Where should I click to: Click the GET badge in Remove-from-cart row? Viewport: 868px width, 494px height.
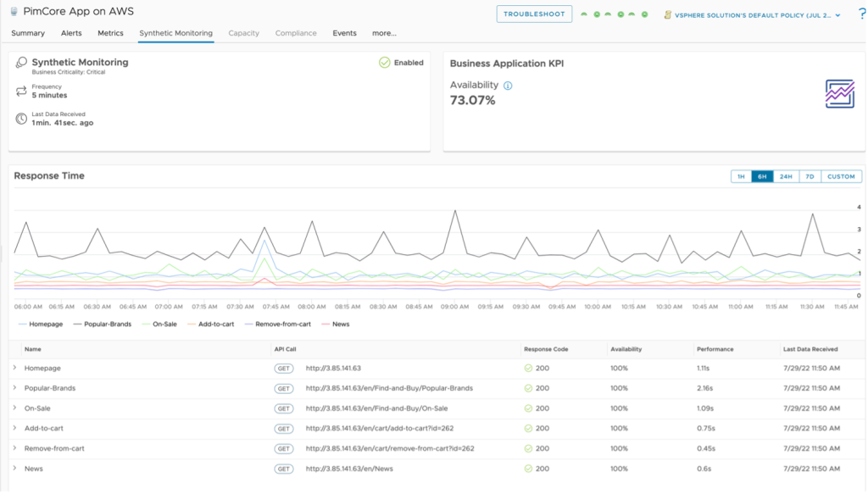pyautogui.click(x=283, y=449)
